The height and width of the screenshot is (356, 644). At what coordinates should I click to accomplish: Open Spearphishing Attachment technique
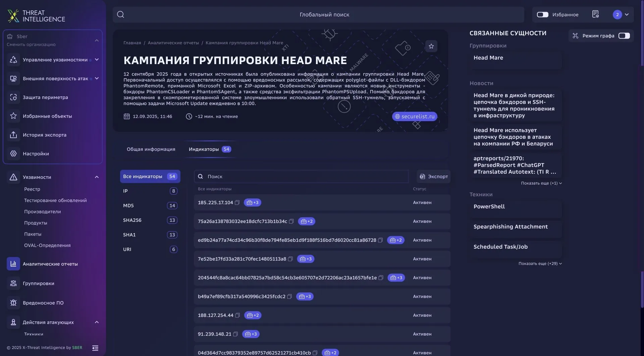[516, 230]
